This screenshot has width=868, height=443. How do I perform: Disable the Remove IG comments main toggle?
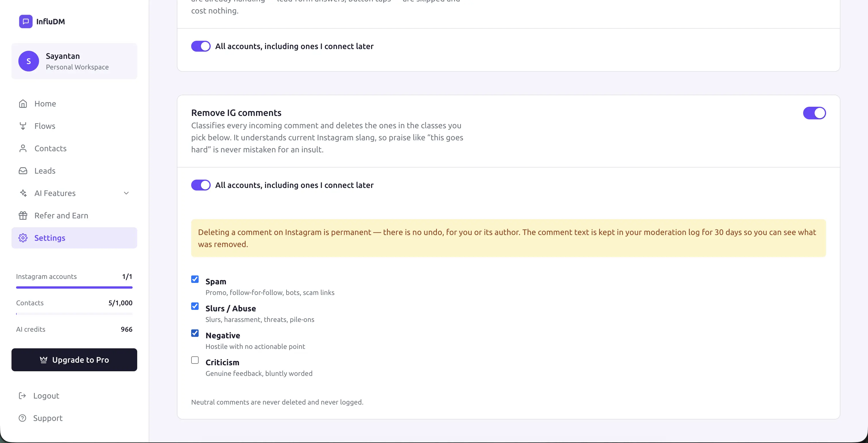pyautogui.click(x=814, y=113)
